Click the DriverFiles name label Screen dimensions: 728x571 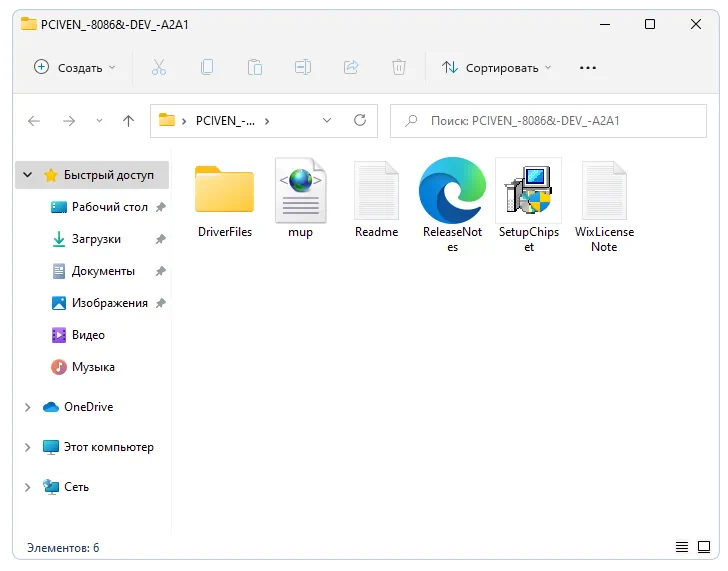pyautogui.click(x=225, y=232)
